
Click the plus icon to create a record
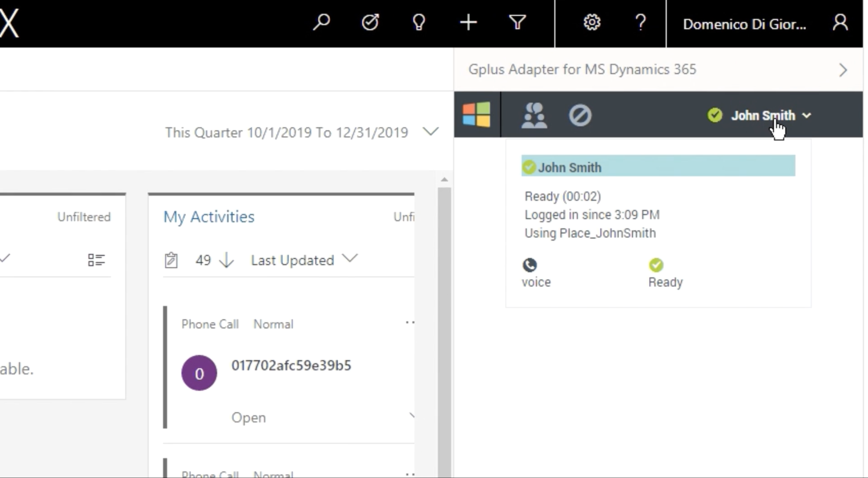(468, 23)
